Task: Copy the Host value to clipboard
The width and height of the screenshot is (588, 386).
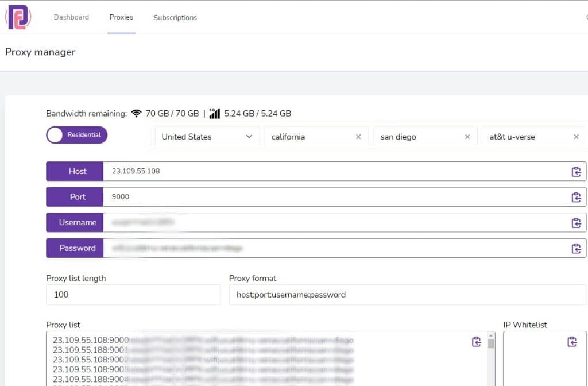Action: click(577, 171)
